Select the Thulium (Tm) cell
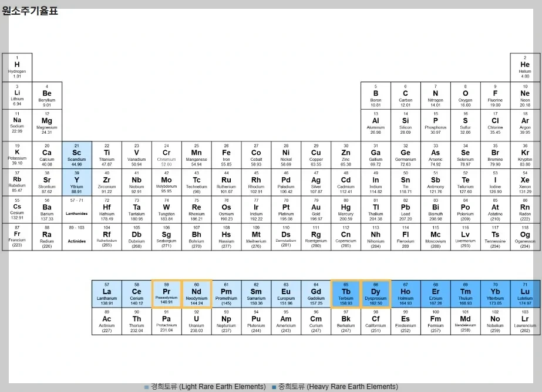 465,294
